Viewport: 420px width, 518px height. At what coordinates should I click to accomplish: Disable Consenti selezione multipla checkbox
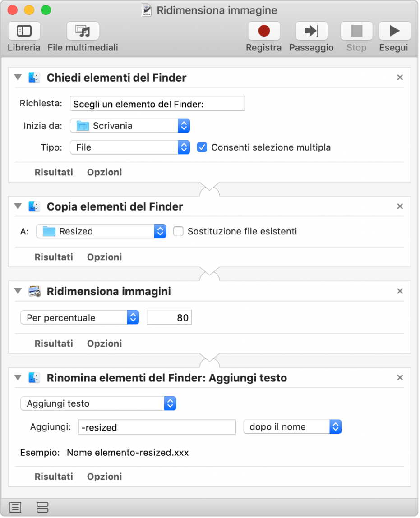coord(202,147)
